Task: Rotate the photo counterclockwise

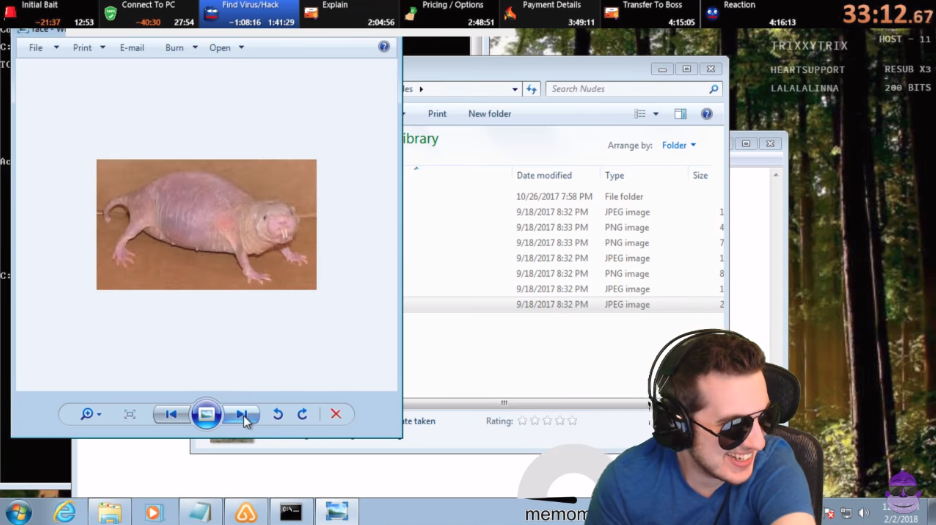Action: click(278, 414)
